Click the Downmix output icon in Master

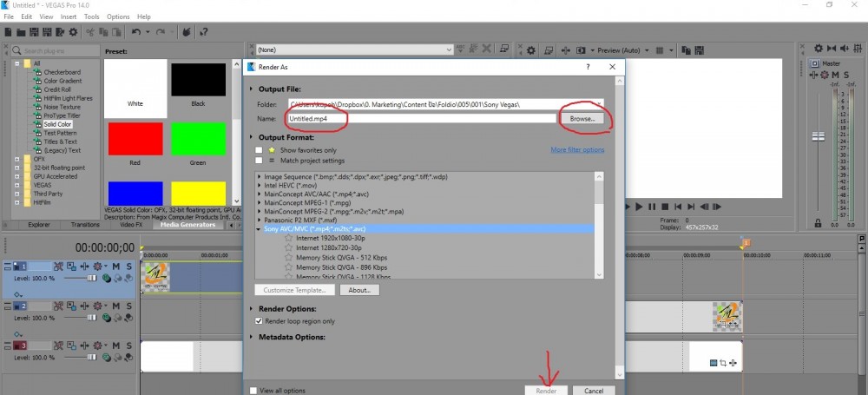point(832,49)
